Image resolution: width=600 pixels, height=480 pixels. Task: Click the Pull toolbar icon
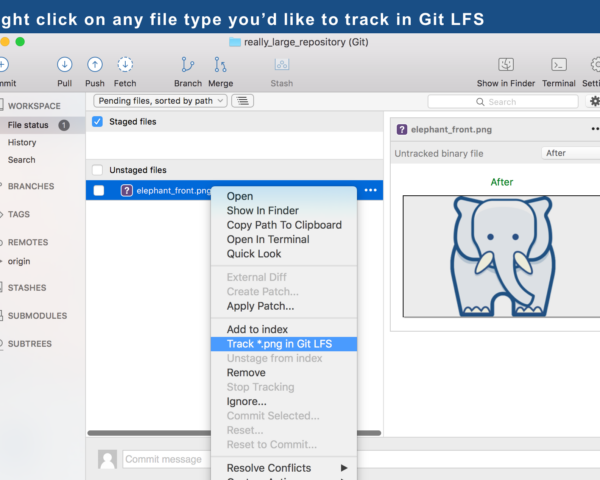pyautogui.click(x=64, y=65)
